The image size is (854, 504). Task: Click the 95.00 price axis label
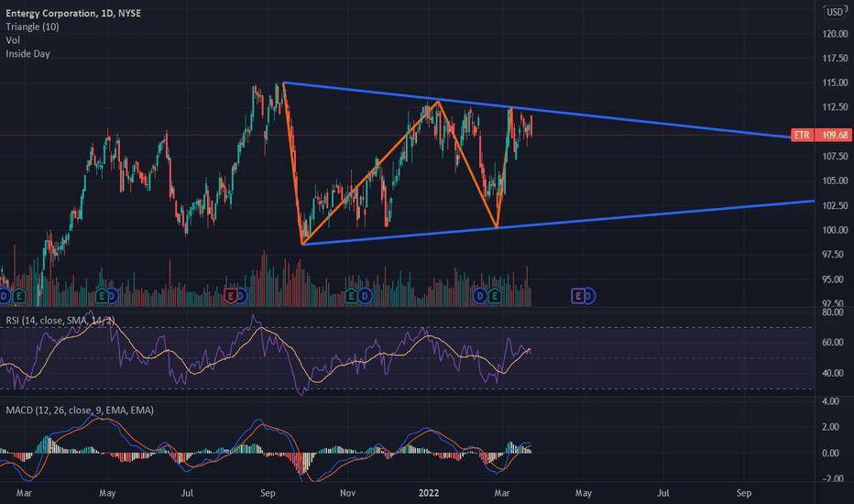tap(835, 279)
